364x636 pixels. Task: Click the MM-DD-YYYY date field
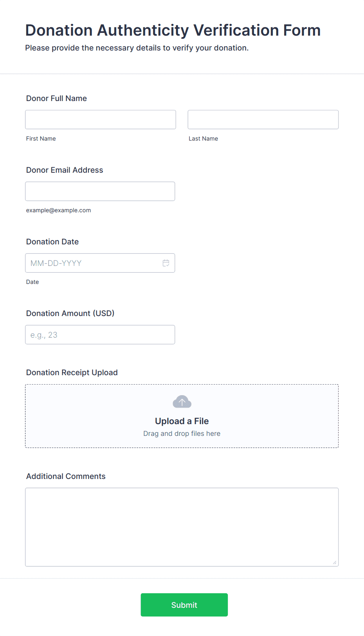pos(100,263)
